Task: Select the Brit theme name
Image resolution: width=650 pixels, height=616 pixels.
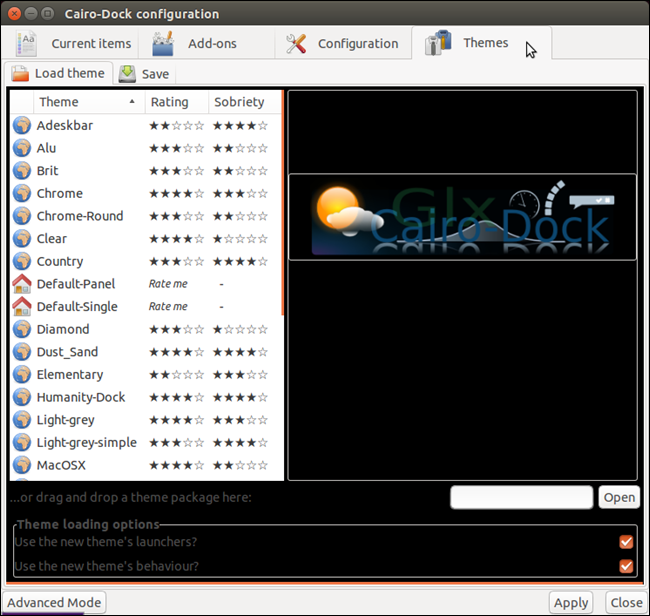Action: (47, 170)
